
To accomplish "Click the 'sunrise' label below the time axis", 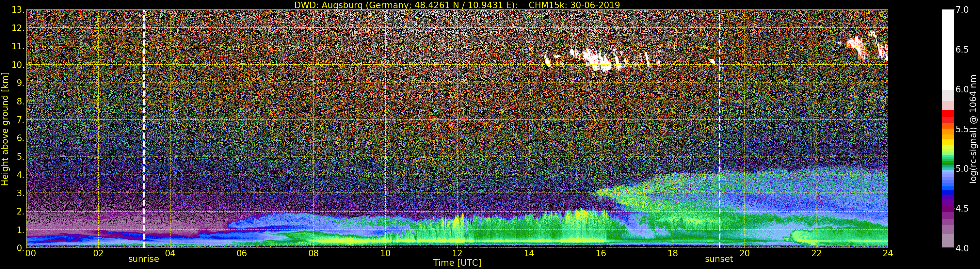I will [143, 259].
